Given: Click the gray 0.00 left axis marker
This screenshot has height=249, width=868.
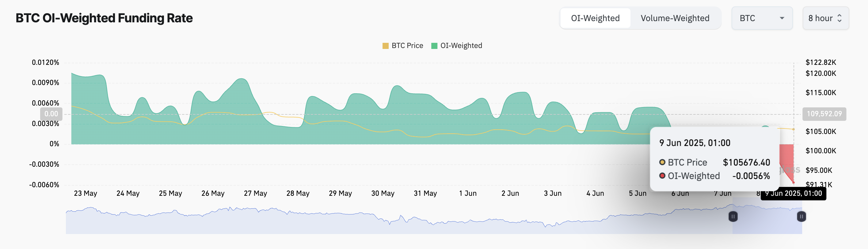Looking at the screenshot, I should coord(51,114).
